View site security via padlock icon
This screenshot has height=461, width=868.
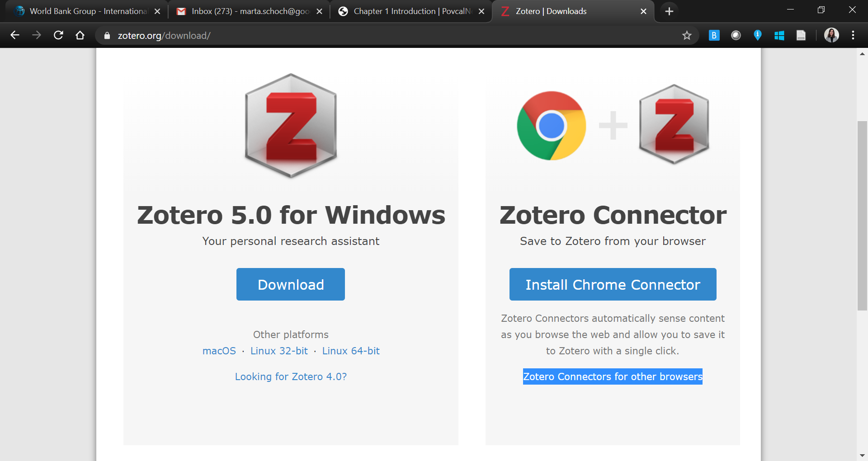click(x=107, y=35)
